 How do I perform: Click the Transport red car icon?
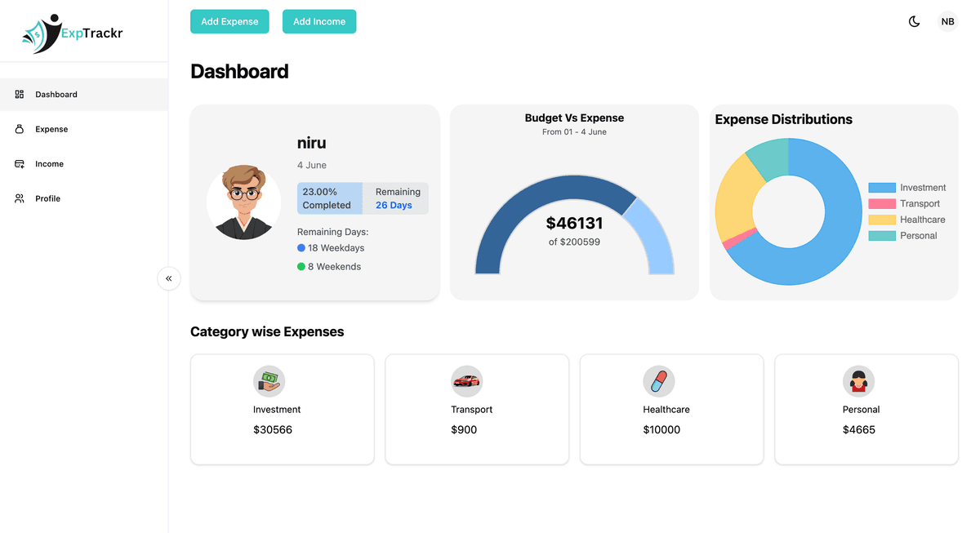click(466, 381)
